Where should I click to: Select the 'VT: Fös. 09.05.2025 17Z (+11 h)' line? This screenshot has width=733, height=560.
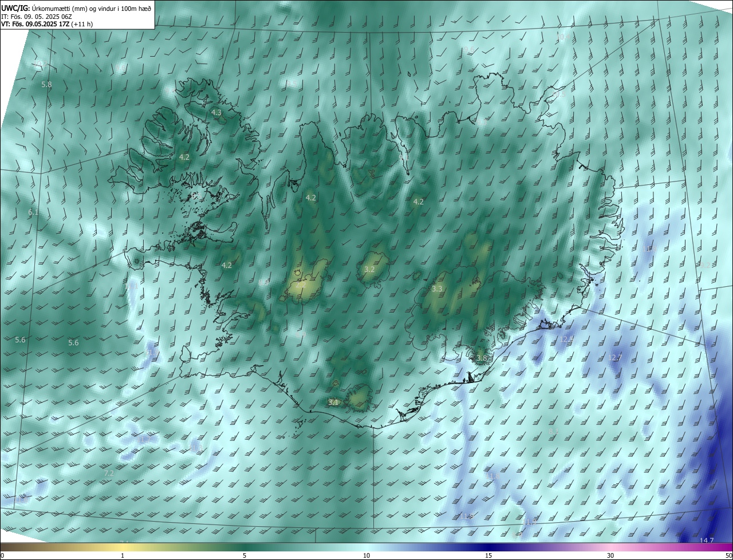[47, 24]
